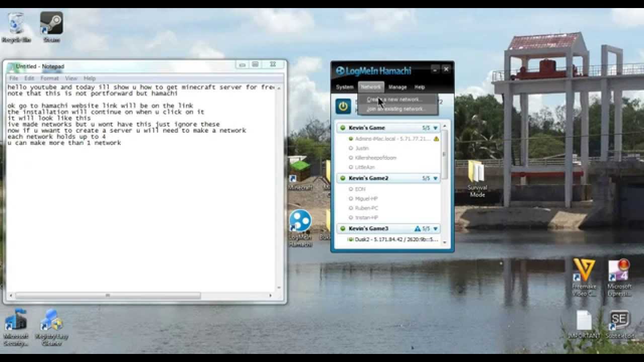Maximize the Notepad window
Image resolution: width=644 pixels, height=362 pixels.
tap(256, 65)
